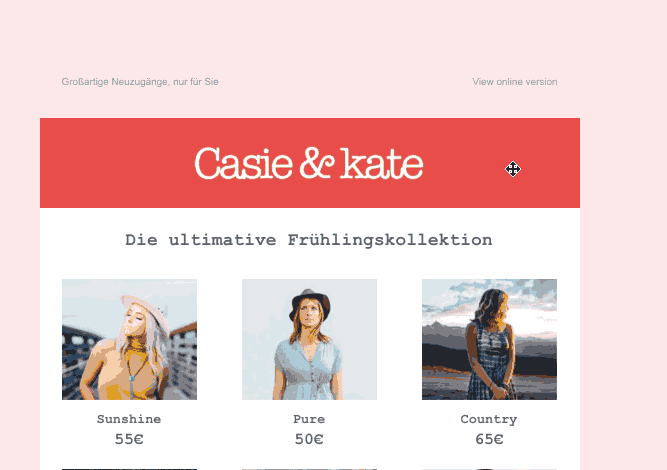667x470 pixels.
Task: Click the word kate in the logo
Action: pyautogui.click(x=382, y=163)
